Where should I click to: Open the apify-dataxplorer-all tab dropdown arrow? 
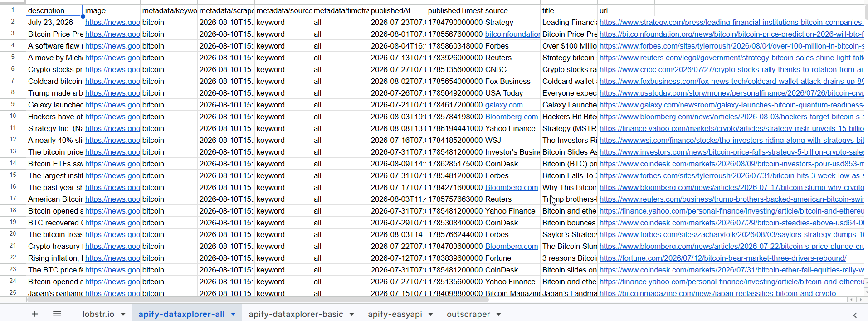pos(233,315)
